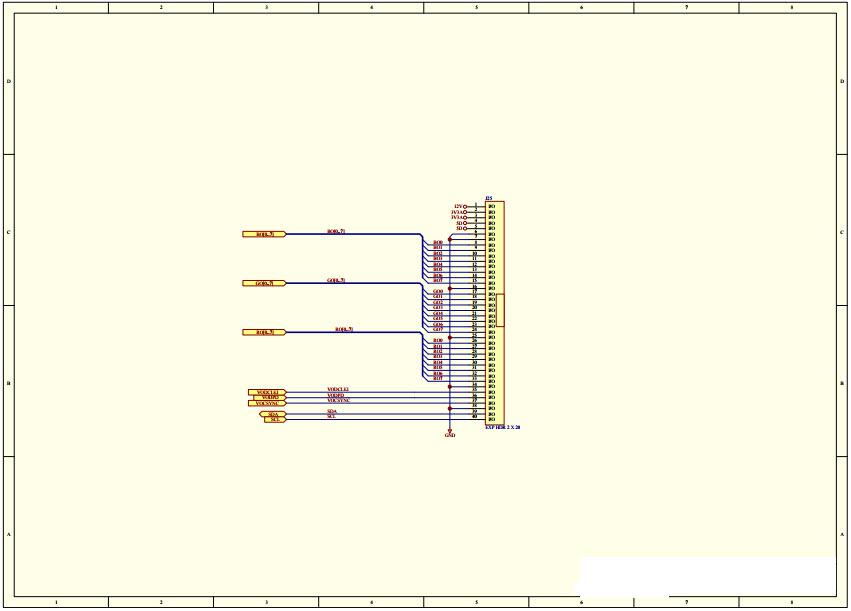Select the BOD7 net label

(437, 376)
